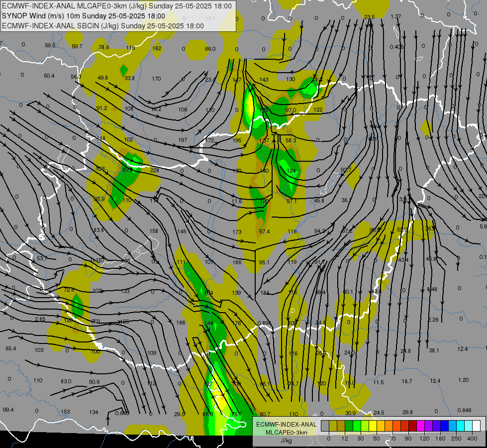Click the gray swatch in the legend
Screen dimensions: 487x448
pyautogui.click(x=325, y=426)
